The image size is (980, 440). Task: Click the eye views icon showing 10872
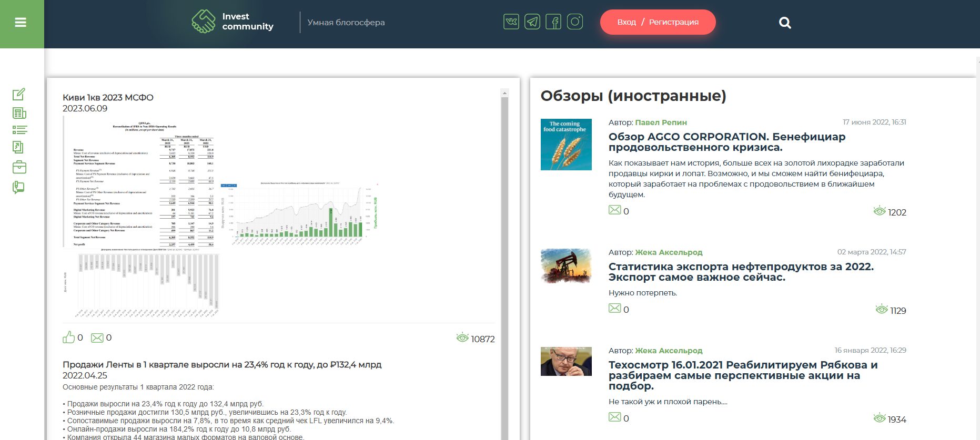(x=462, y=337)
